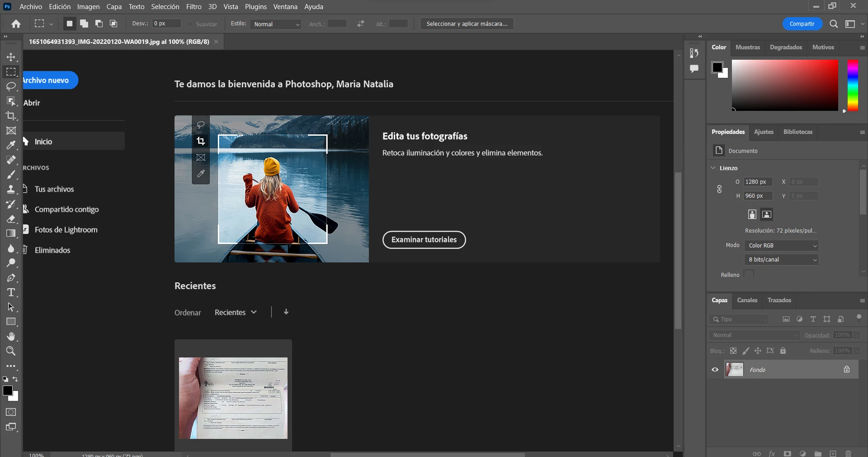Open the Modo dropdown showing Color RGB

click(x=782, y=246)
